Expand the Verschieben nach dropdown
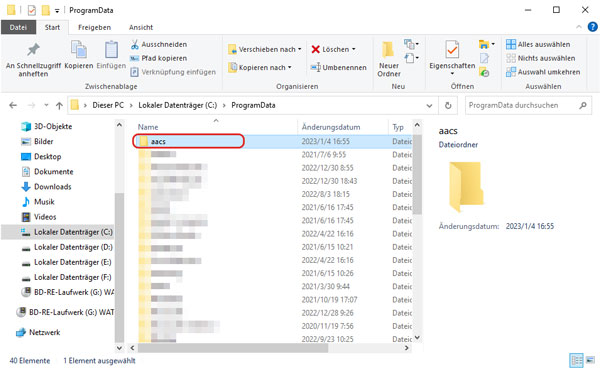 click(x=300, y=49)
